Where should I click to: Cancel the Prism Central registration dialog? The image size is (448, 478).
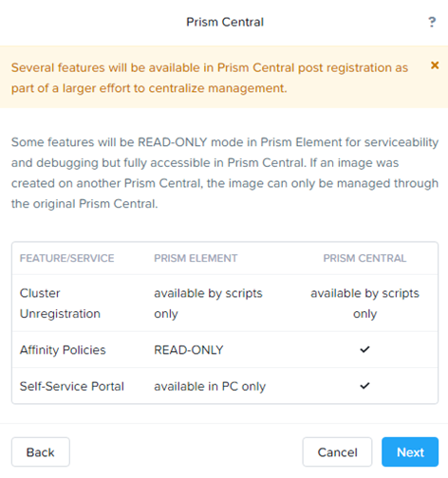(x=337, y=452)
